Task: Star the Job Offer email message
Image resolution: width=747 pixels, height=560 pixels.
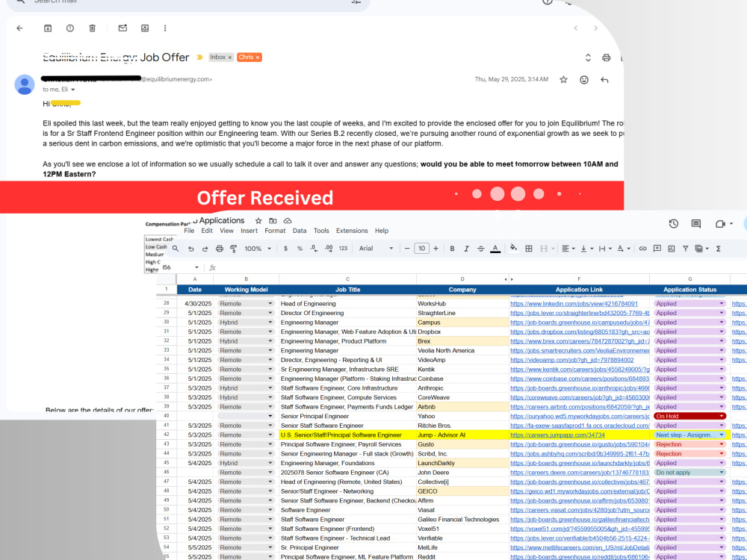Action: 563,80
